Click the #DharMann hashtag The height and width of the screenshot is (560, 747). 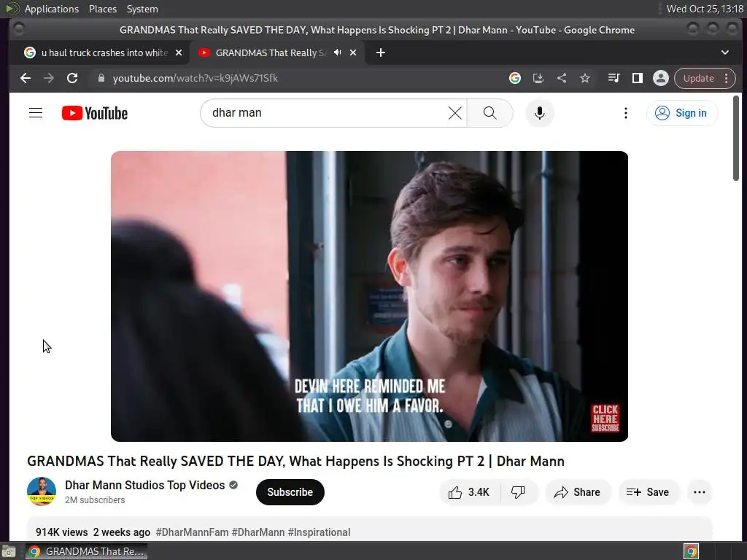[258, 532]
